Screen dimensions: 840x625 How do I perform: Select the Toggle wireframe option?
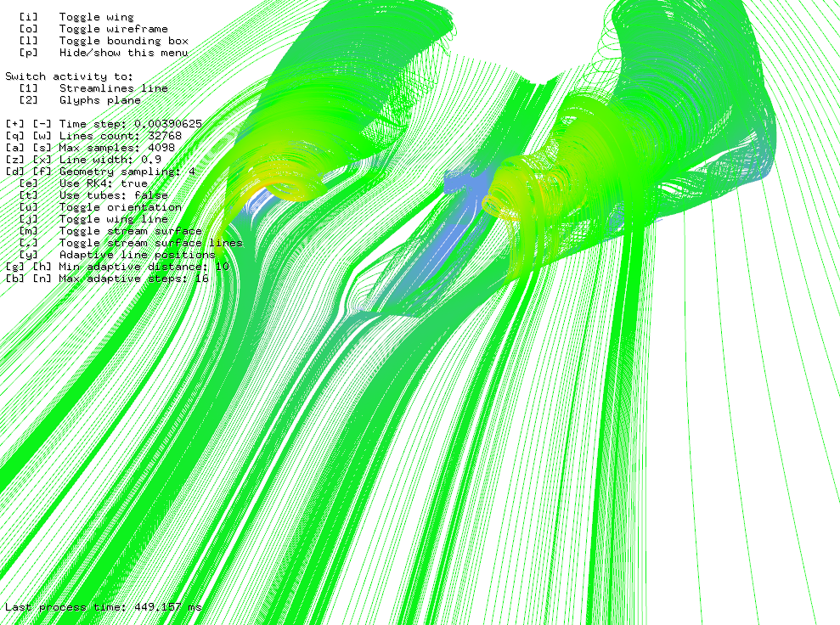pyautogui.click(x=113, y=29)
